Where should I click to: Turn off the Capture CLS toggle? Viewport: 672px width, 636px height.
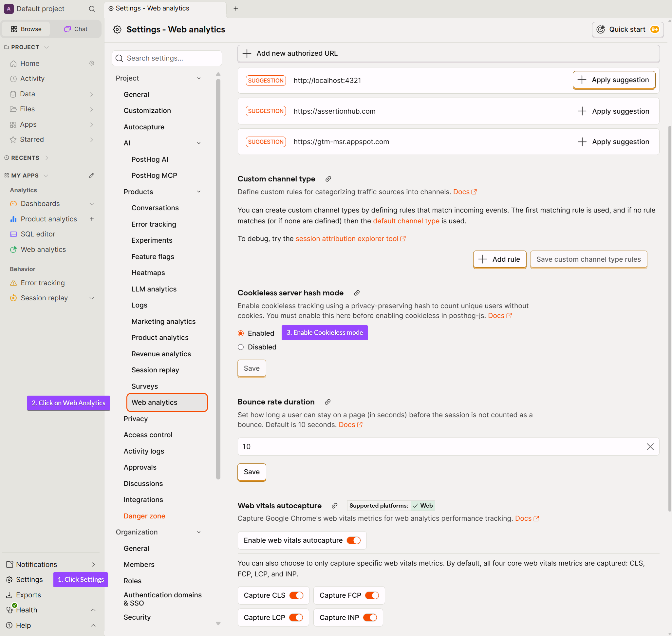[296, 595]
